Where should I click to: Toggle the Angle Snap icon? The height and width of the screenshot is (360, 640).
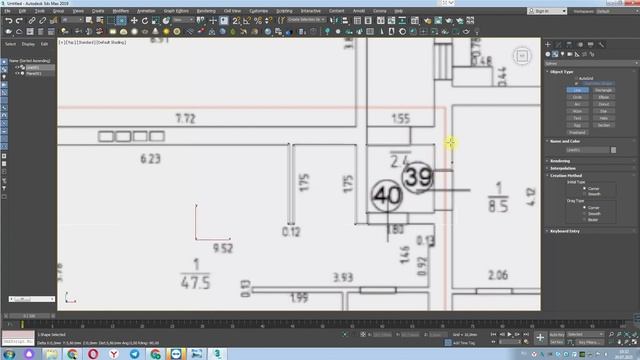247,20
